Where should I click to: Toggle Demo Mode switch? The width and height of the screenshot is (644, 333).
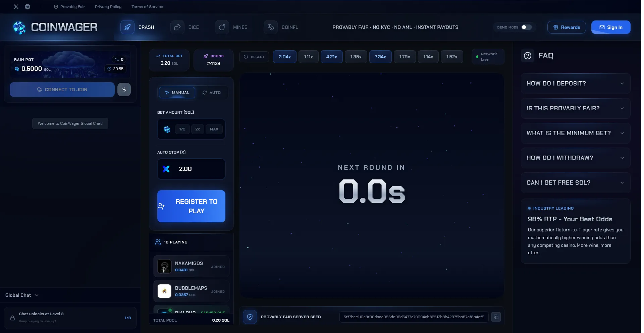coord(527,27)
